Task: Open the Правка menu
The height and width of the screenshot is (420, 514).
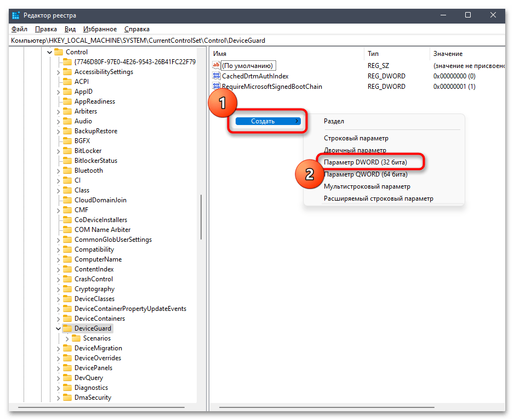Action: (x=46, y=29)
